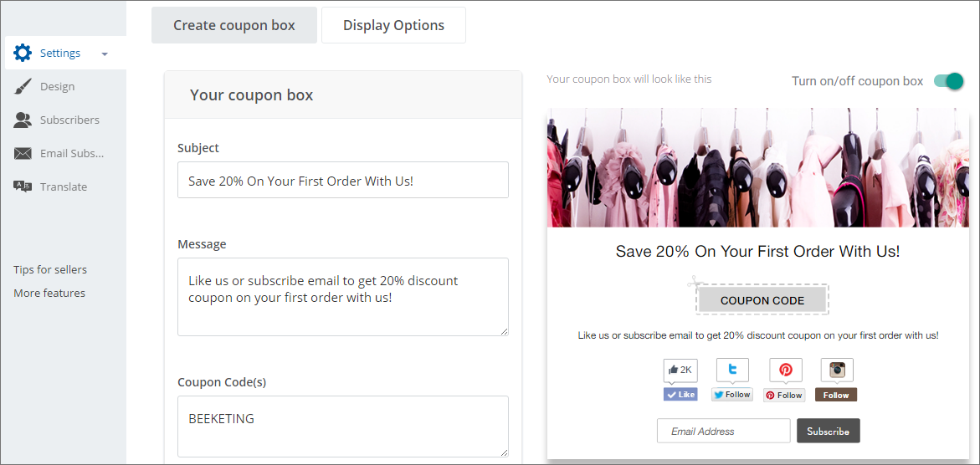Click the Design paintbrush icon
This screenshot has width=980, height=465.
[x=23, y=86]
